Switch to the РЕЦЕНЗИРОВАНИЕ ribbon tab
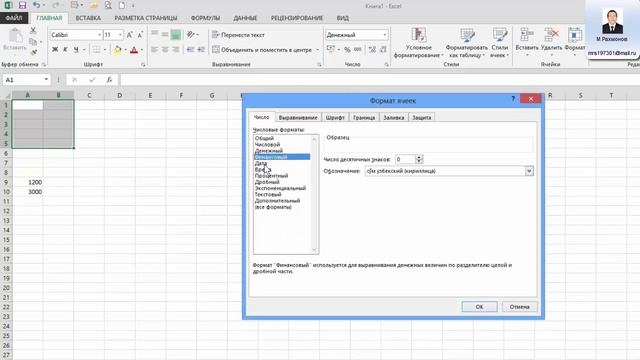 click(x=297, y=18)
